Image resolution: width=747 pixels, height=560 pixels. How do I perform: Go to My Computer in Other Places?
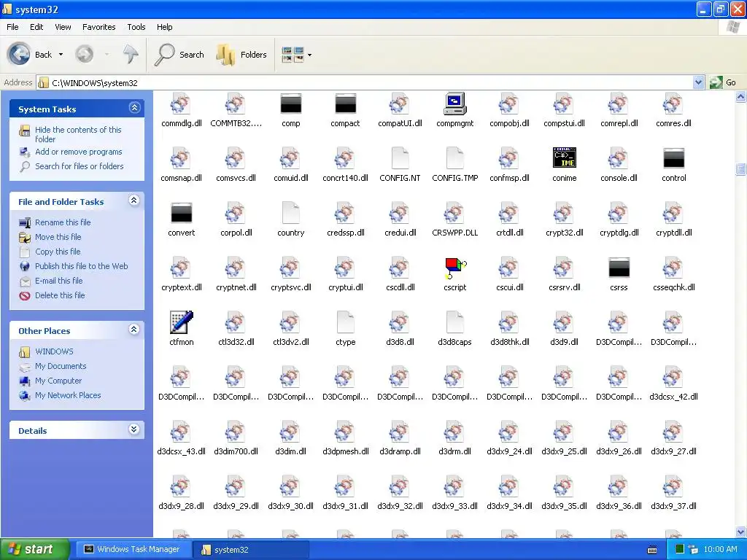58,381
